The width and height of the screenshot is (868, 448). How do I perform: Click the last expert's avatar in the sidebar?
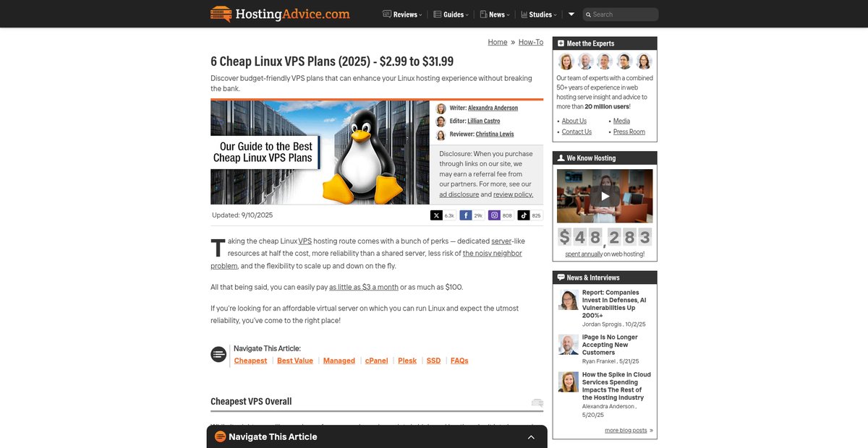pos(644,61)
